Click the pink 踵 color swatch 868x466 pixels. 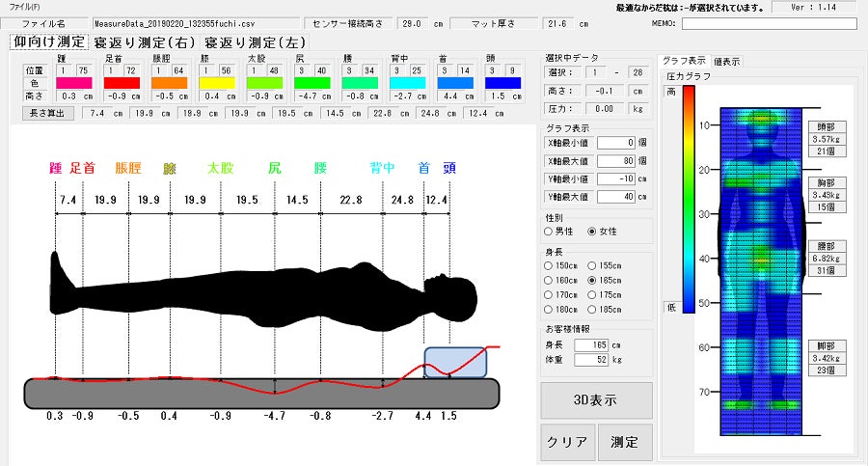click(73, 84)
